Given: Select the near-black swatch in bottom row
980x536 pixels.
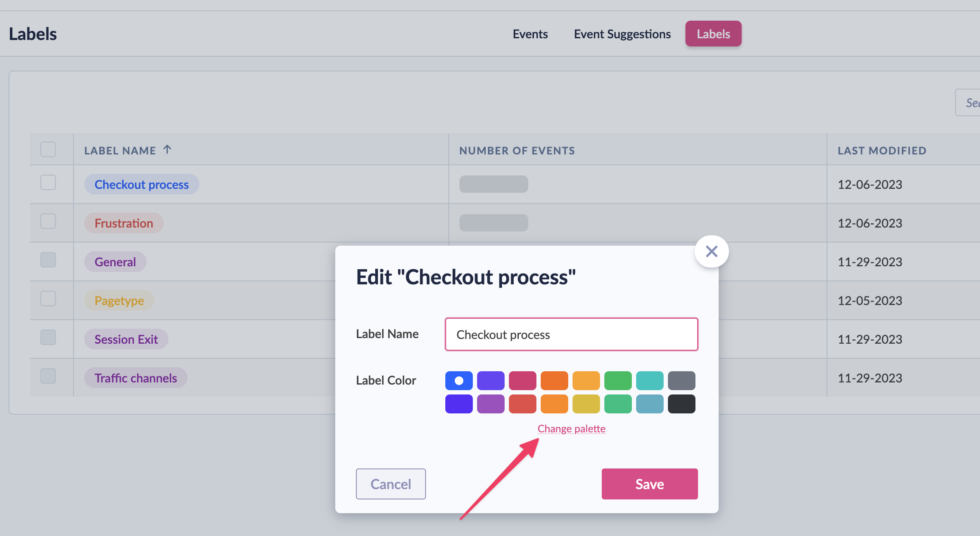Looking at the screenshot, I should [x=681, y=404].
